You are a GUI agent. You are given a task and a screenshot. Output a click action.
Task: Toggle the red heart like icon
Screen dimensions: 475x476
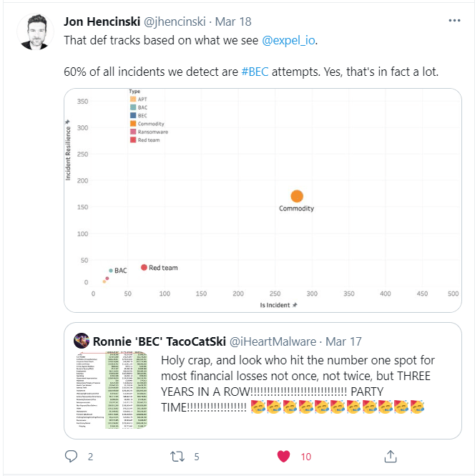coord(283,456)
